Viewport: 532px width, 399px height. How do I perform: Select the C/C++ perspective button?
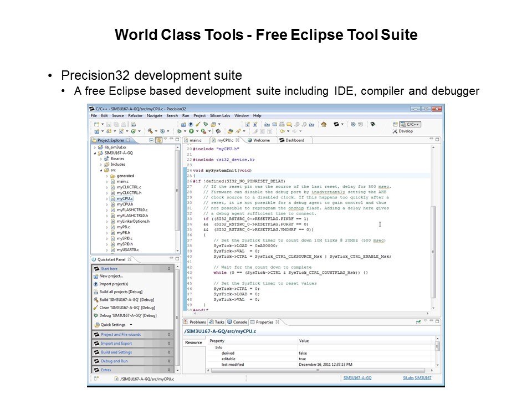tap(410, 124)
